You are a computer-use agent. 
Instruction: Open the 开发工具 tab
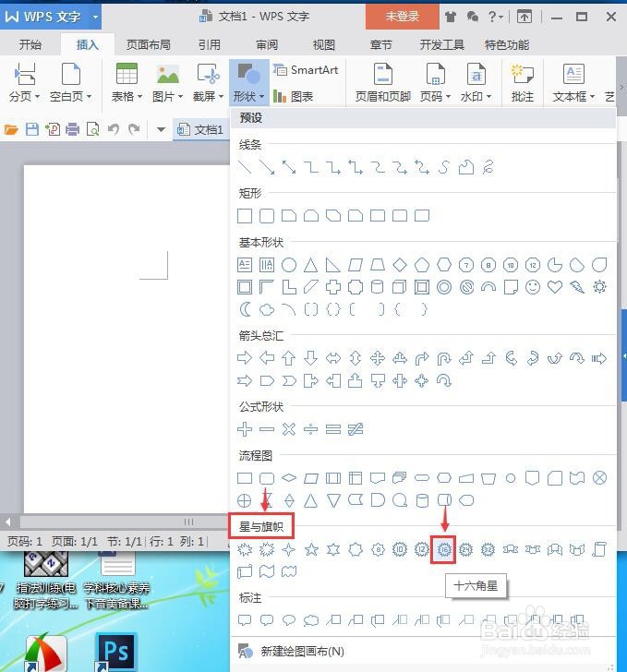tap(441, 44)
